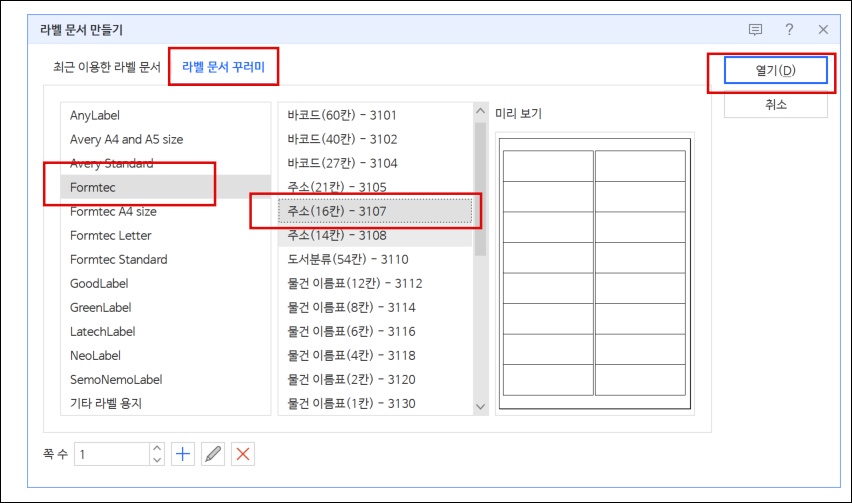852x503 pixels.
Task: Select NeoLabel vendor
Action: coord(166,355)
